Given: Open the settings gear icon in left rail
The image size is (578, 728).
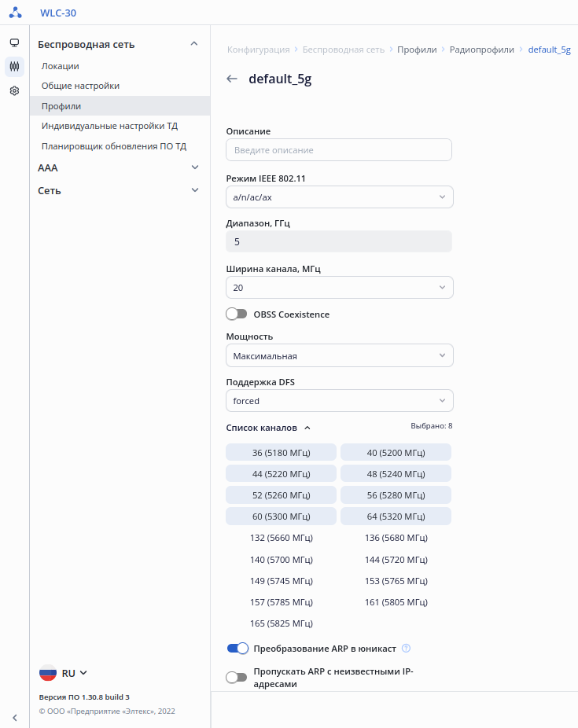Looking at the screenshot, I should tap(14, 91).
